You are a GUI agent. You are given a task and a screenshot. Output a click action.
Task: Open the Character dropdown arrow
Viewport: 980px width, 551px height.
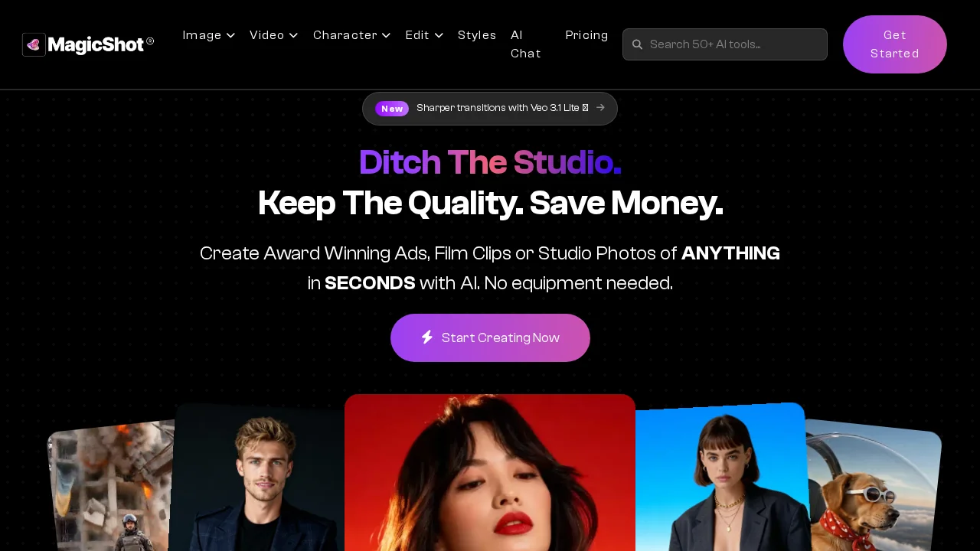pyautogui.click(x=386, y=35)
